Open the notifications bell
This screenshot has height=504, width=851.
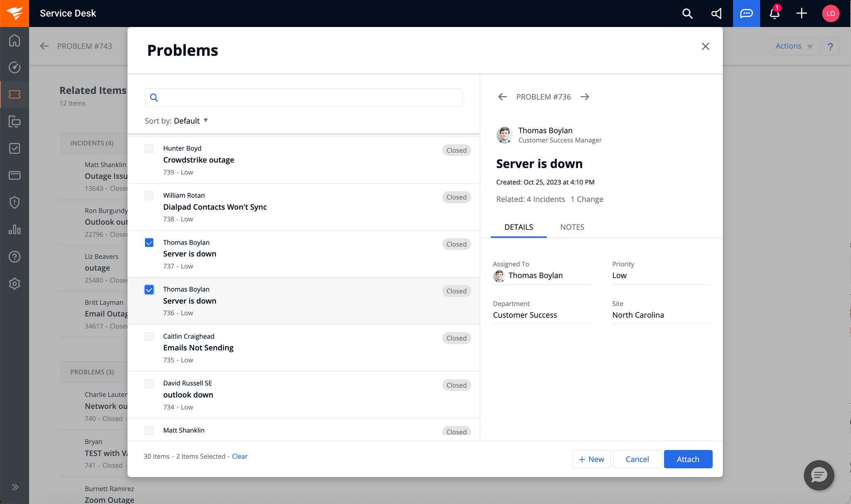(774, 13)
